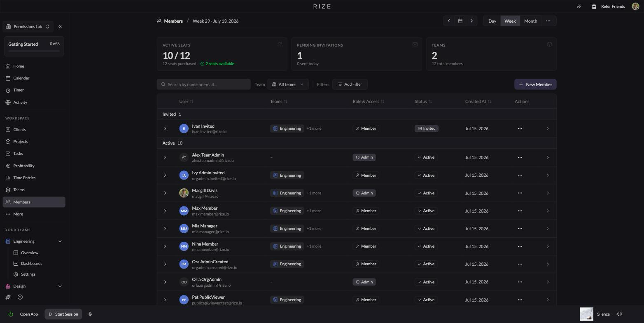
Task: Sort by the Role & Access column
Action: 369,101
